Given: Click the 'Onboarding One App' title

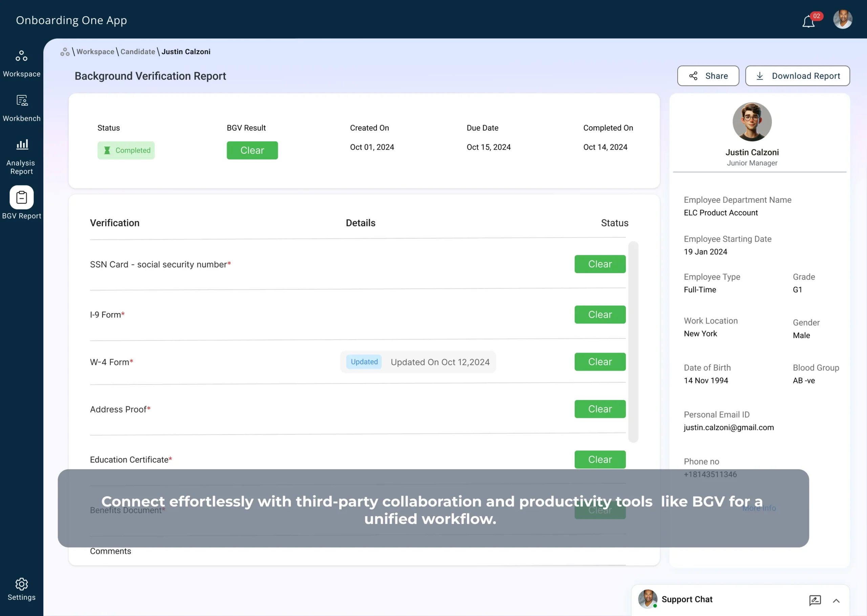Looking at the screenshot, I should coord(71,20).
